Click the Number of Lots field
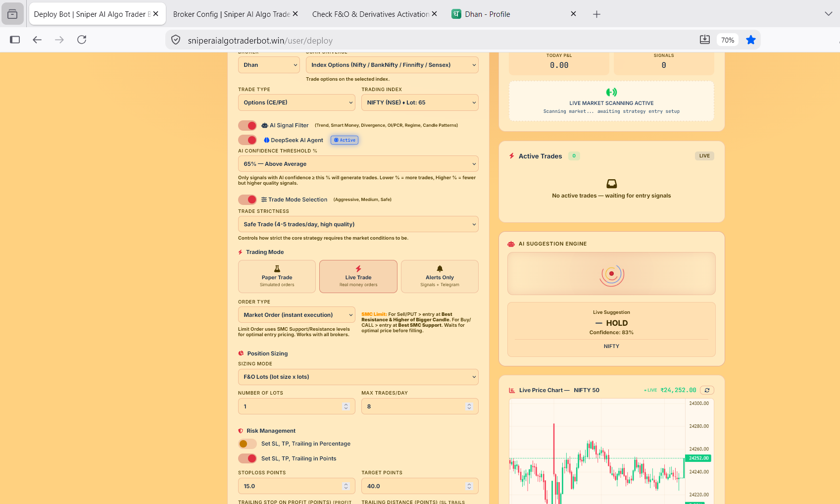 pyautogui.click(x=296, y=406)
